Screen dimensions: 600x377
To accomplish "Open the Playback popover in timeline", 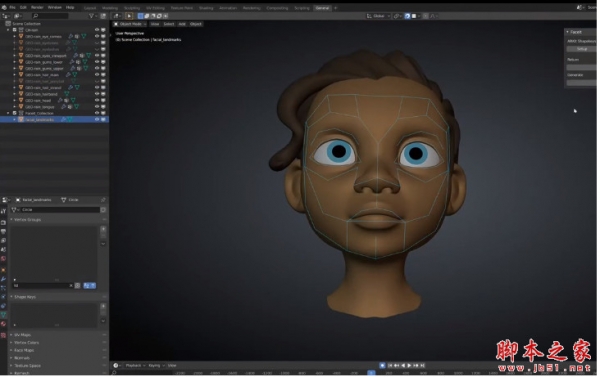I will 135,366.
